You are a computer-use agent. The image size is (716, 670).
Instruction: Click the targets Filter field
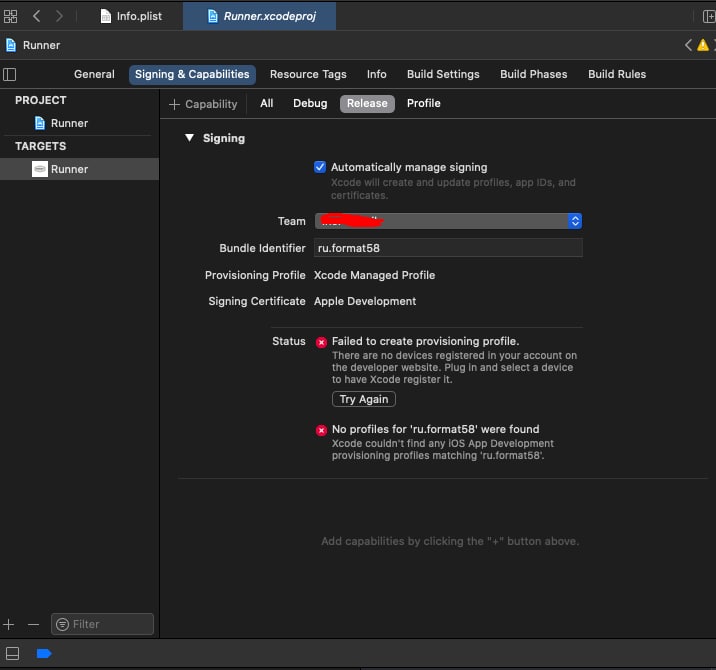(102, 624)
